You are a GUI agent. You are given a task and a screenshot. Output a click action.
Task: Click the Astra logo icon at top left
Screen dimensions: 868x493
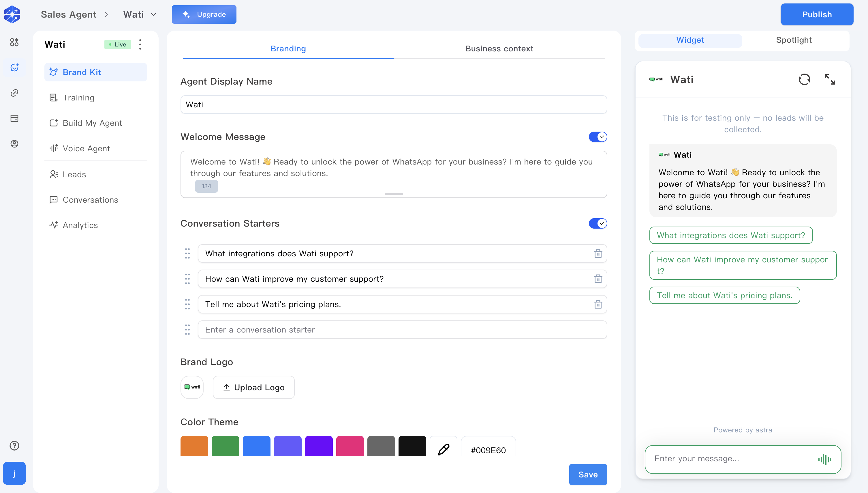click(12, 14)
